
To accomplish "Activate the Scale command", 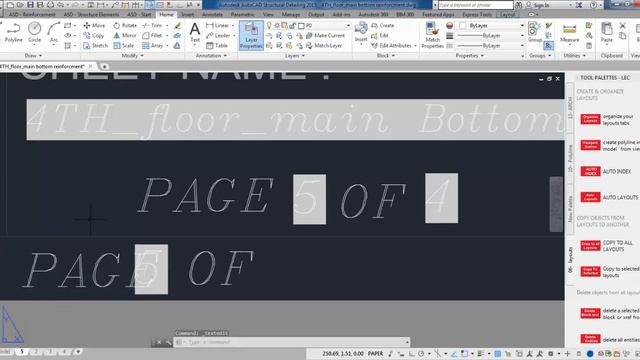I will click(124, 46).
